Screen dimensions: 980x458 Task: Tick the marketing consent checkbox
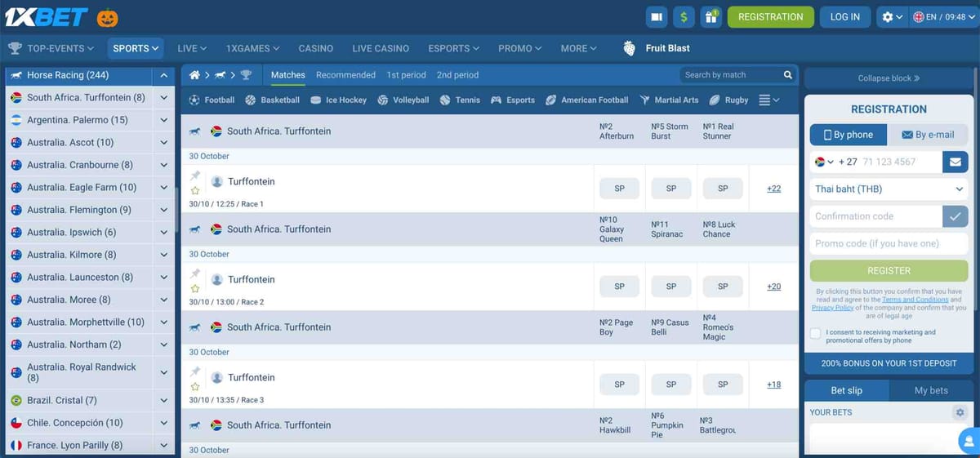[815, 333]
